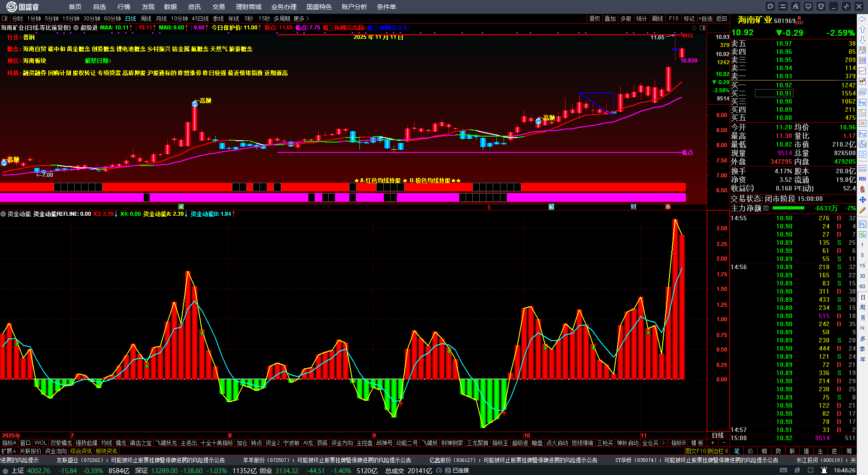
Task: Expand the 资金动能 indicator settings circle
Action: click(x=3, y=214)
